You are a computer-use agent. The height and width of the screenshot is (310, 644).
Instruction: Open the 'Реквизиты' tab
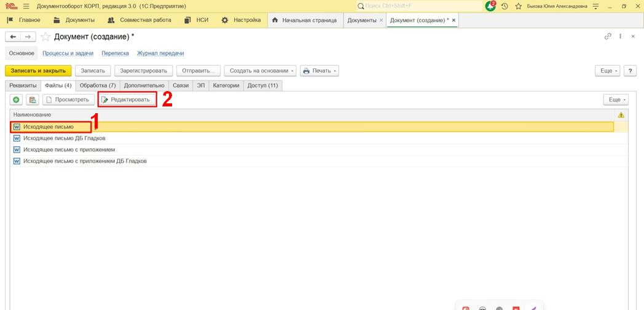tap(22, 85)
